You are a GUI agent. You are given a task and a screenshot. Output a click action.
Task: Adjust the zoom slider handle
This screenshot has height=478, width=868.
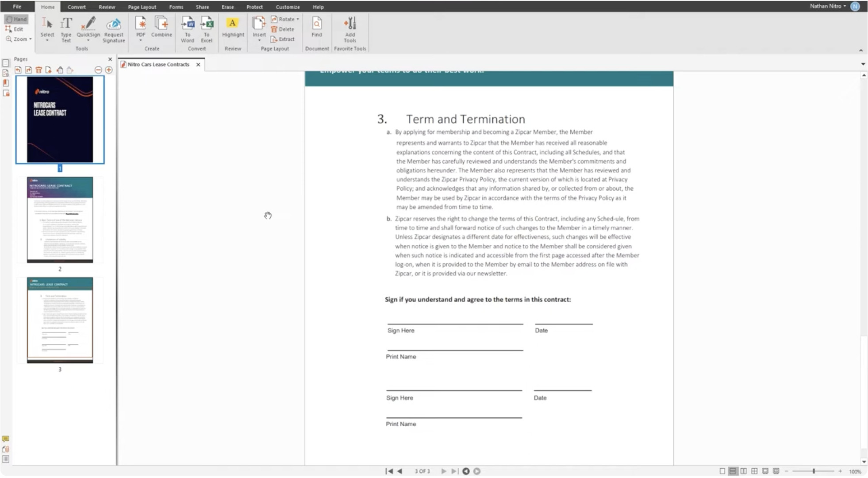pos(814,471)
